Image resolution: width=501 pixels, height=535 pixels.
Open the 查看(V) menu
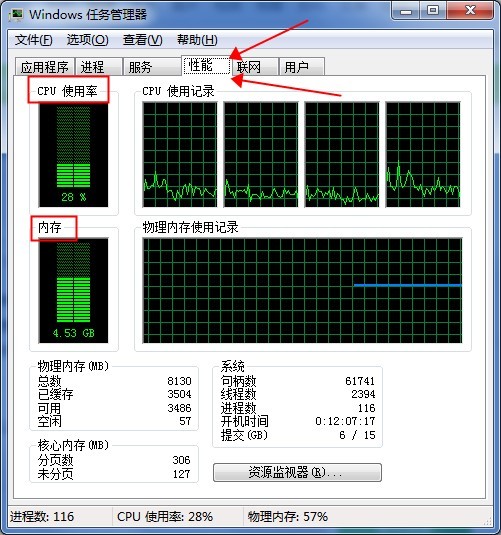pos(142,40)
